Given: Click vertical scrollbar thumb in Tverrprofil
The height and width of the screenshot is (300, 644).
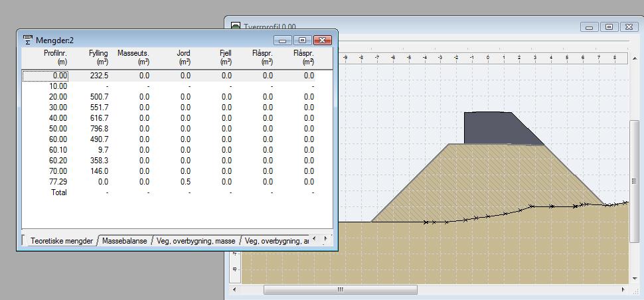Looking at the screenshot, I should pos(635,181).
